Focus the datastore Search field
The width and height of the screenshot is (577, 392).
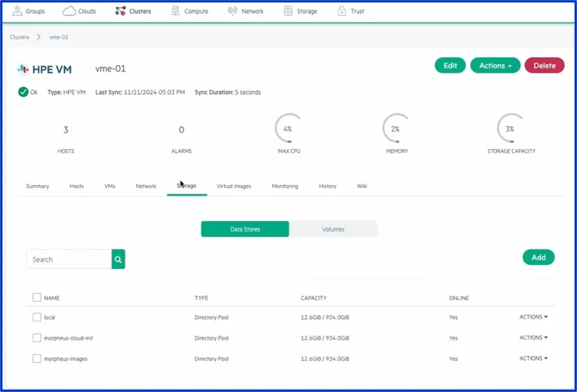click(69, 260)
